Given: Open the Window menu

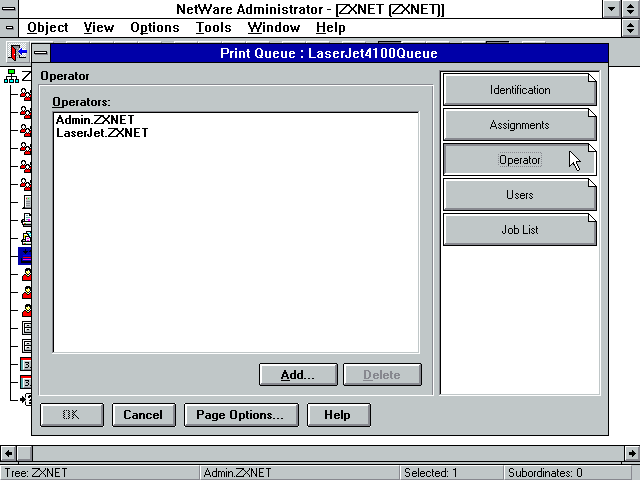Looking at the screenshot, I should [273, 28].
